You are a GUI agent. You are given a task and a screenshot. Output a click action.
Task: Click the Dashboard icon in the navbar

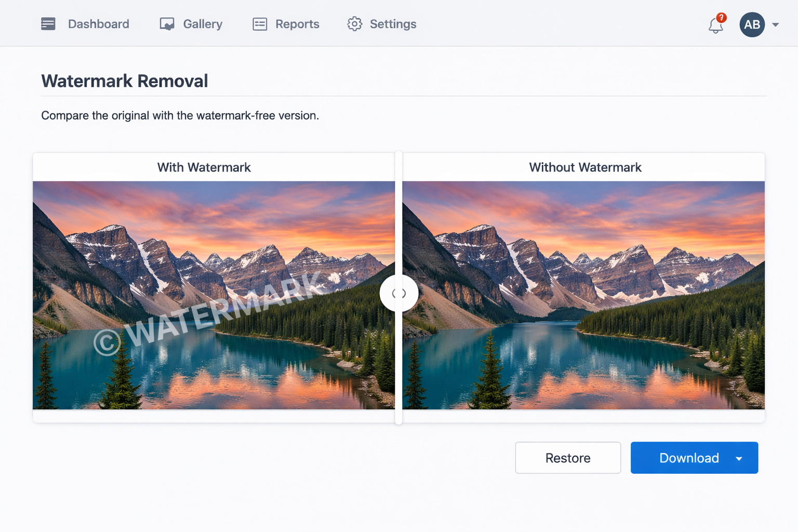(x=48, y=24)
